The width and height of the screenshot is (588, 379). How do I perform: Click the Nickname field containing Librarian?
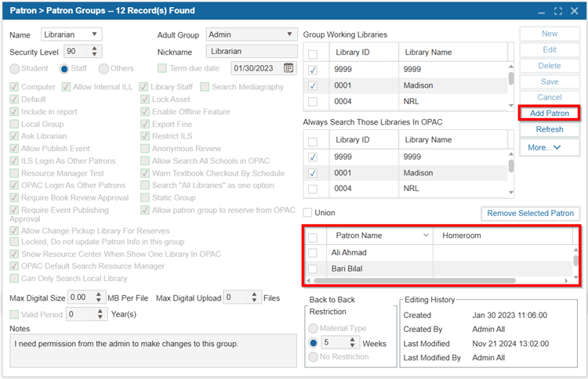coord(252,52)
